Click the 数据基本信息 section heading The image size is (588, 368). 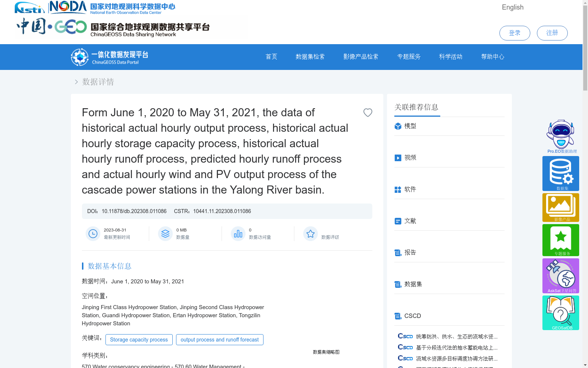(110, 266)
